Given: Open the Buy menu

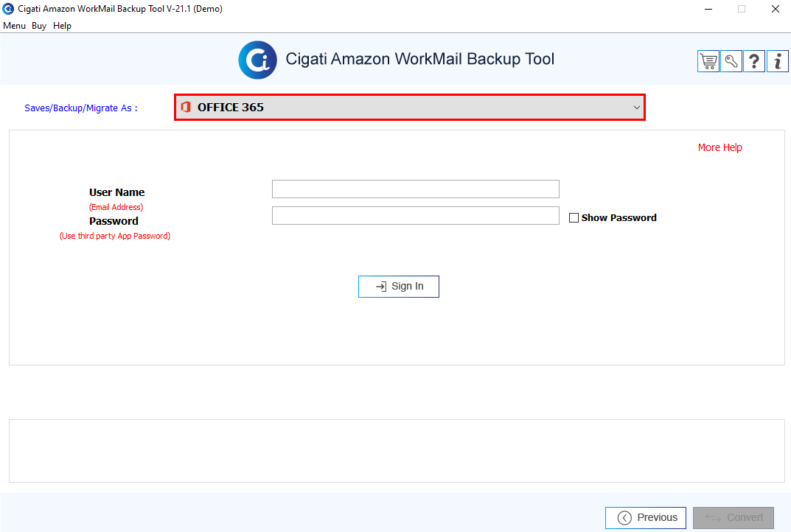Looking at the screenshot, I should click(39, 26).
